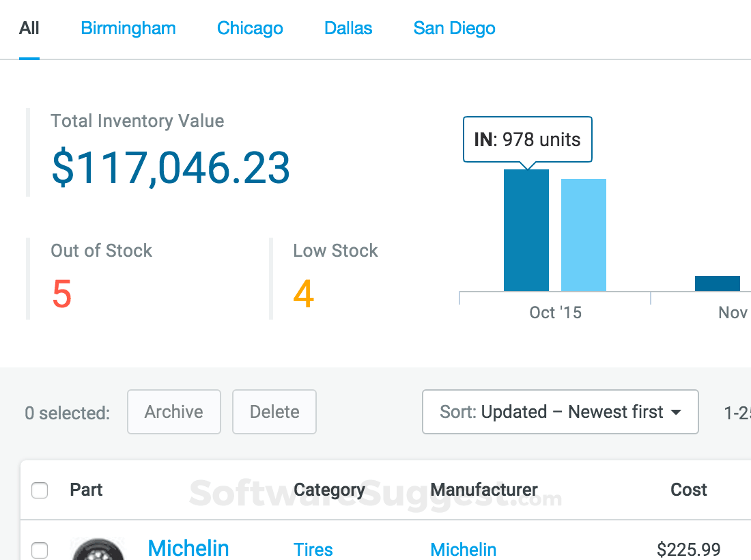Click the Tires category link
751x560 pixels.
pyautogui.click(x=313, y=550)
